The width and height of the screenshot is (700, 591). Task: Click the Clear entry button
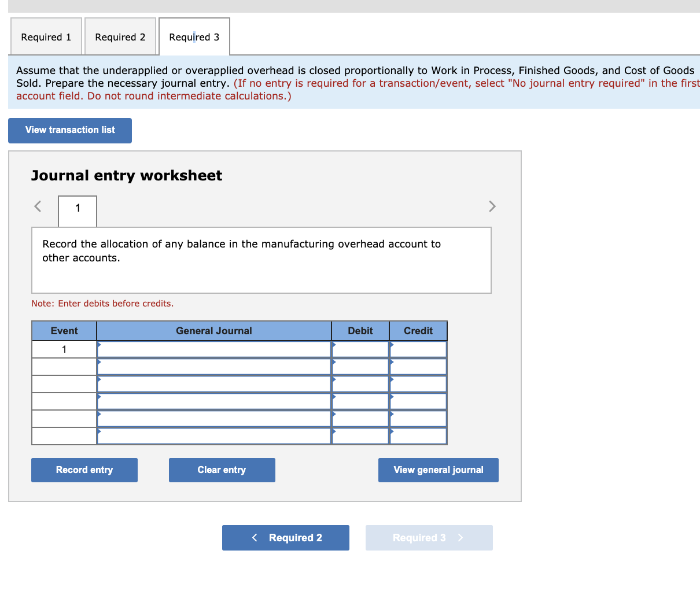pyautogui.click(x=222, y=470)
